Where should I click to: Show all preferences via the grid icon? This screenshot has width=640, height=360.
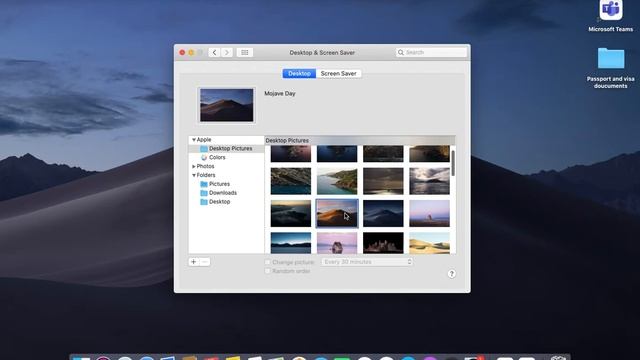pos(244,53)
